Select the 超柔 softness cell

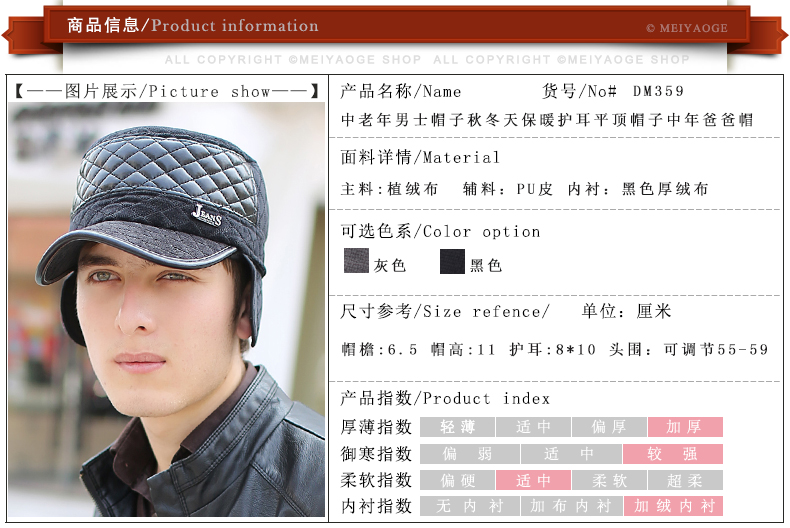coord(685,480)
